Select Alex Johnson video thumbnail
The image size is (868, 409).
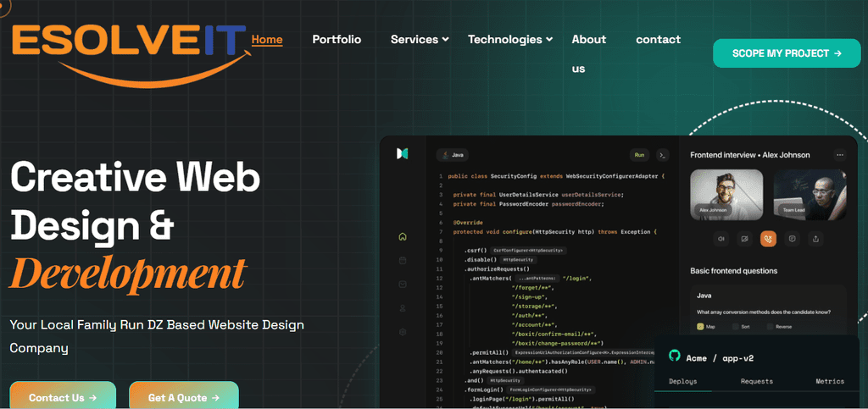coord(726,195)
